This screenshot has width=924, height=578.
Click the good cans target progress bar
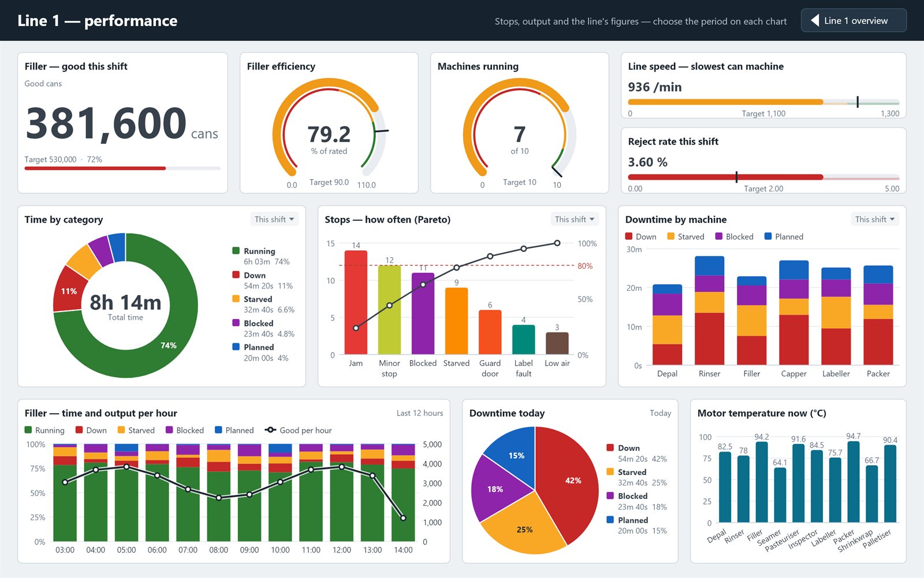coord(122,168)
